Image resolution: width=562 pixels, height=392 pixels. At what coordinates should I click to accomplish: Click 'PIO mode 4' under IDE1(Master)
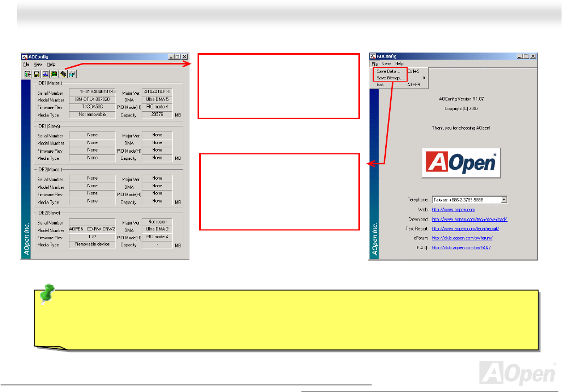pos(158,107)
